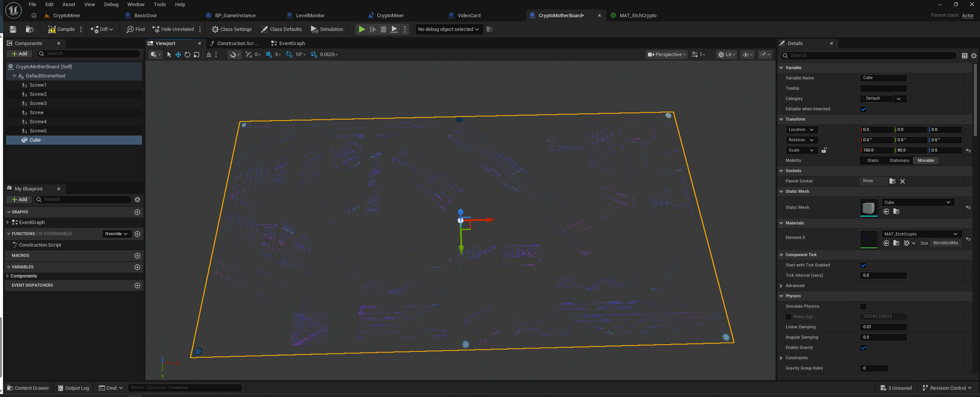The image size is (980, 397).
Task: Enable the Simulate Physics checkbox
Action: tap(863, 306)
